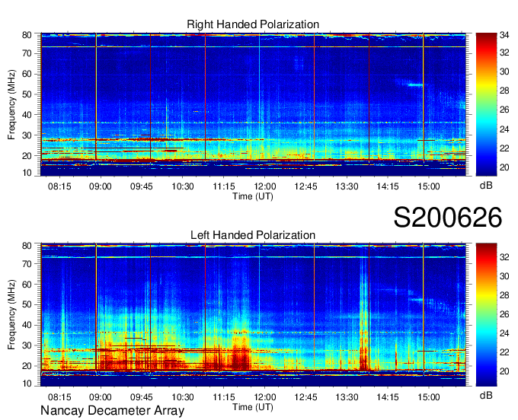Click the 70 MHz tick of the left-handed plot
This screenshot has width=518, height=420.
point(27,264)
